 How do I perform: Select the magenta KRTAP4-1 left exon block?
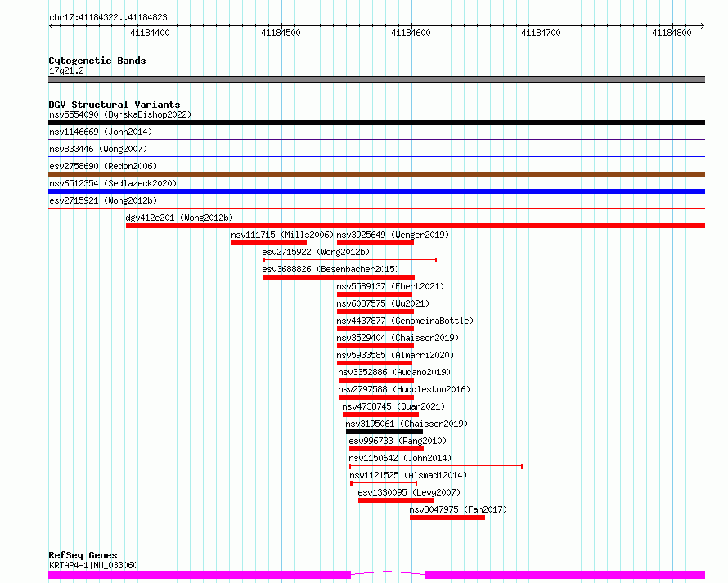pos(200,575)
